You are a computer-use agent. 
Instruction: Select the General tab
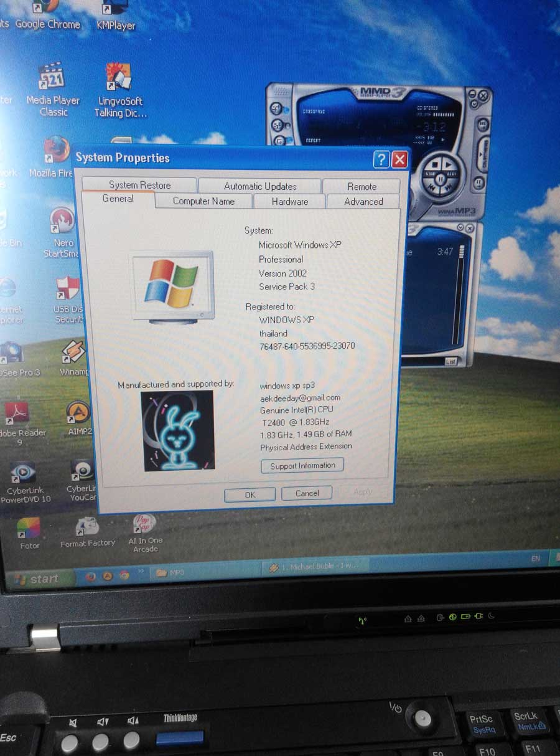[118, 199]
